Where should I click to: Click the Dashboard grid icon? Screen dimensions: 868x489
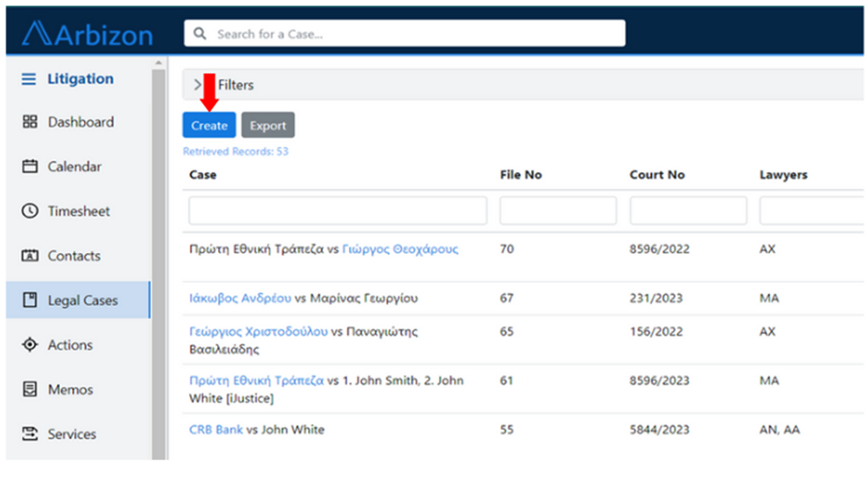(30, 122)
